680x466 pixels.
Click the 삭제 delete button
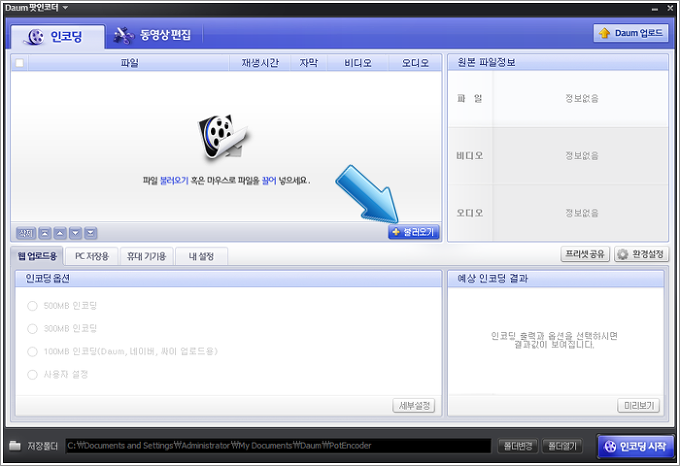click(x=26, y=233)
